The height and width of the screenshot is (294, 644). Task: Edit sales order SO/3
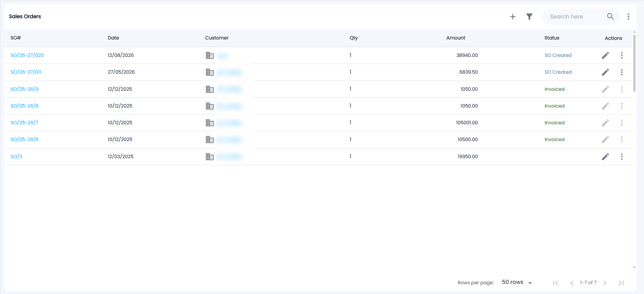point(605,156)
